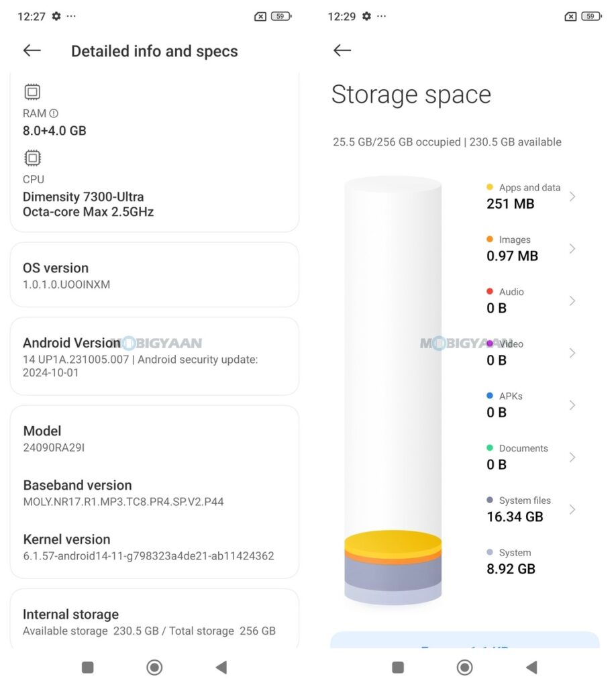Tap the CPU processor icon

pyautogui.click(x=32, y=158)
